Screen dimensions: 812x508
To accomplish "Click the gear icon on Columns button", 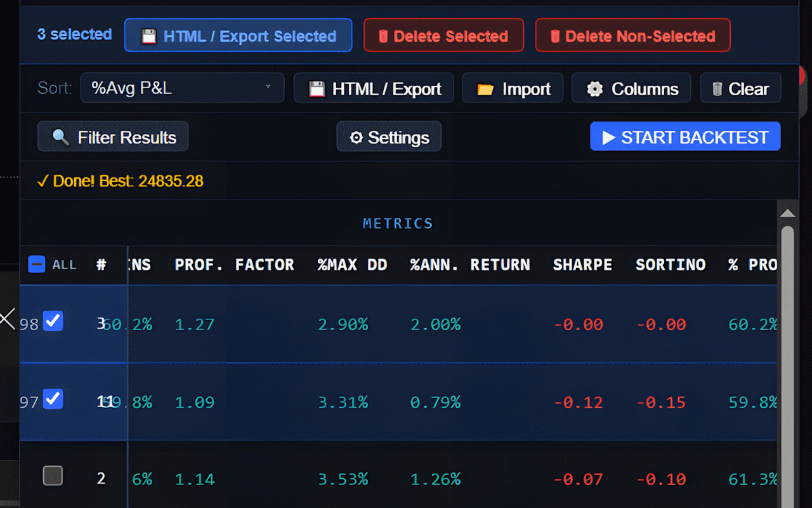I will 594,89.
